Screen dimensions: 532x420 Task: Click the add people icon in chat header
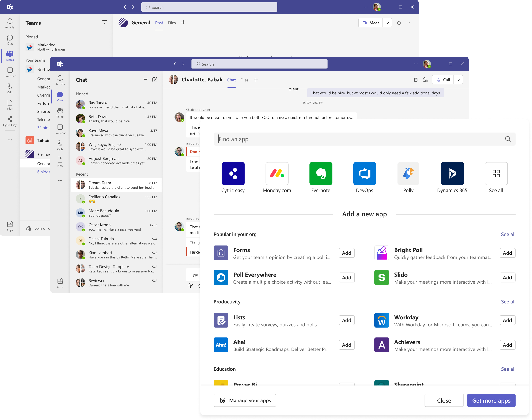pyautogui.click(x=425, y=80)
